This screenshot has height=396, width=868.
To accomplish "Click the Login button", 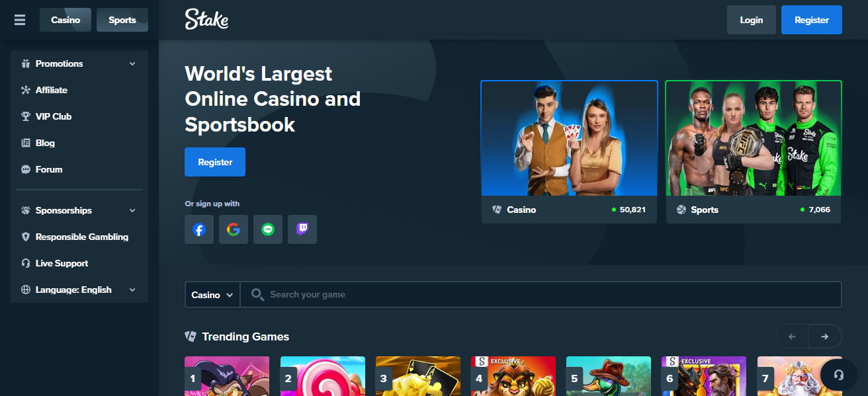I will tap(752, 20).
